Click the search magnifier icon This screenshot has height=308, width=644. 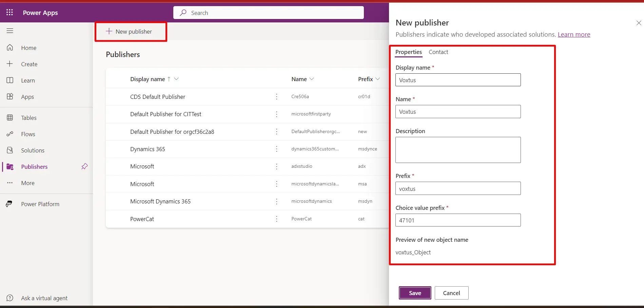[183, 13]
